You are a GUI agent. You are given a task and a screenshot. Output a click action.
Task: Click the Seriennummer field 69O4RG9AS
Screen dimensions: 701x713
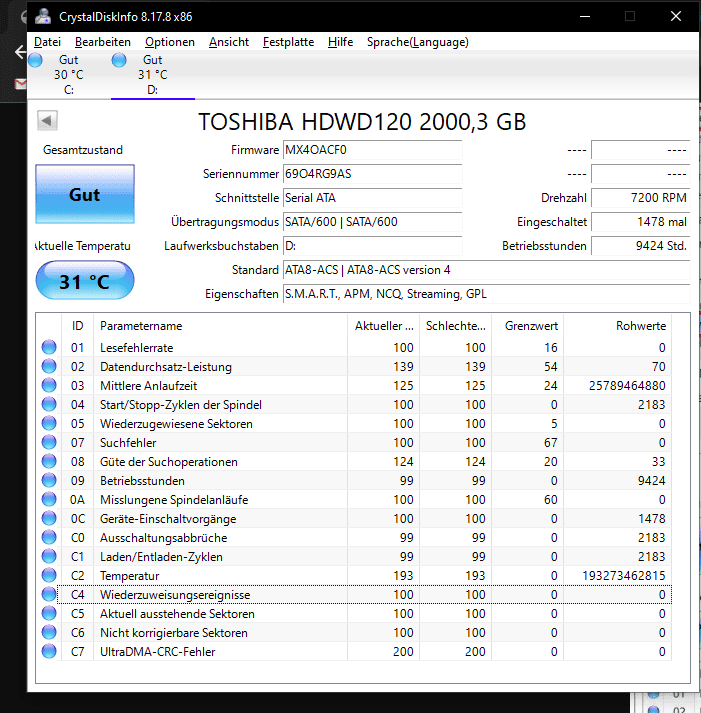[372, 174]
